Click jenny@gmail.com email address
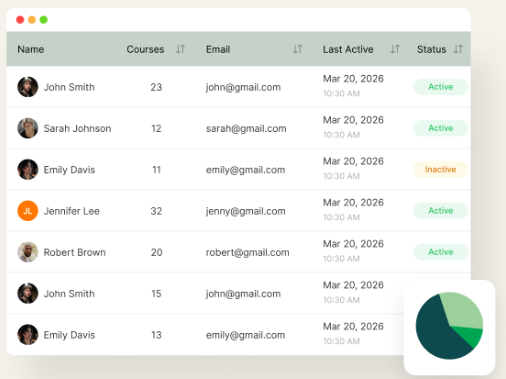The image size is (506, 379). tap(246, 211)
